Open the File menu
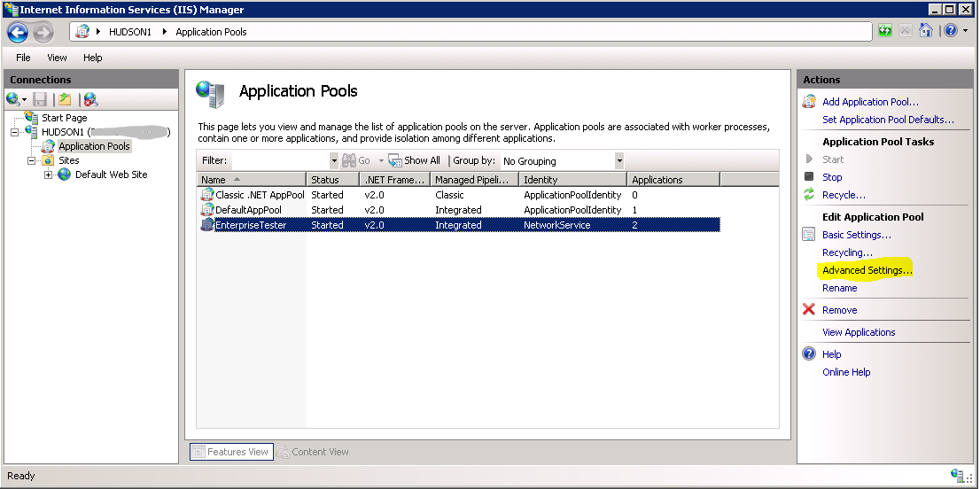The image size is (980, 489). click(23, 58)
